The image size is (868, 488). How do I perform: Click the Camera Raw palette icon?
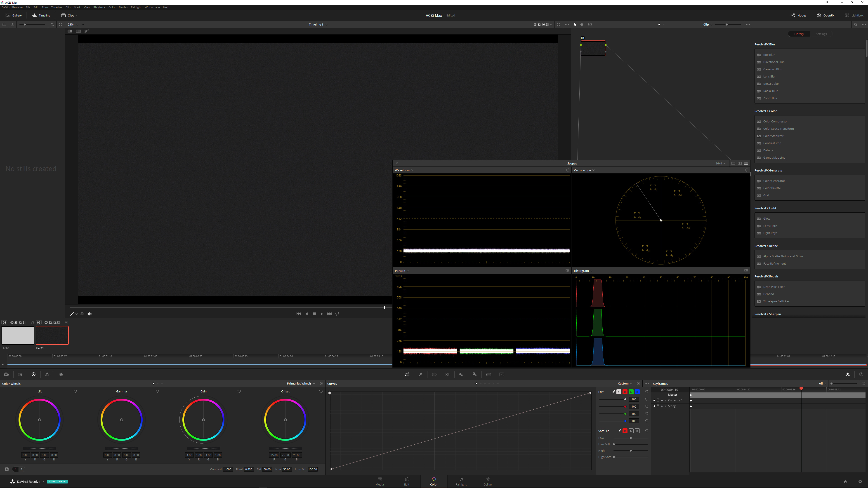pos(6,375)
